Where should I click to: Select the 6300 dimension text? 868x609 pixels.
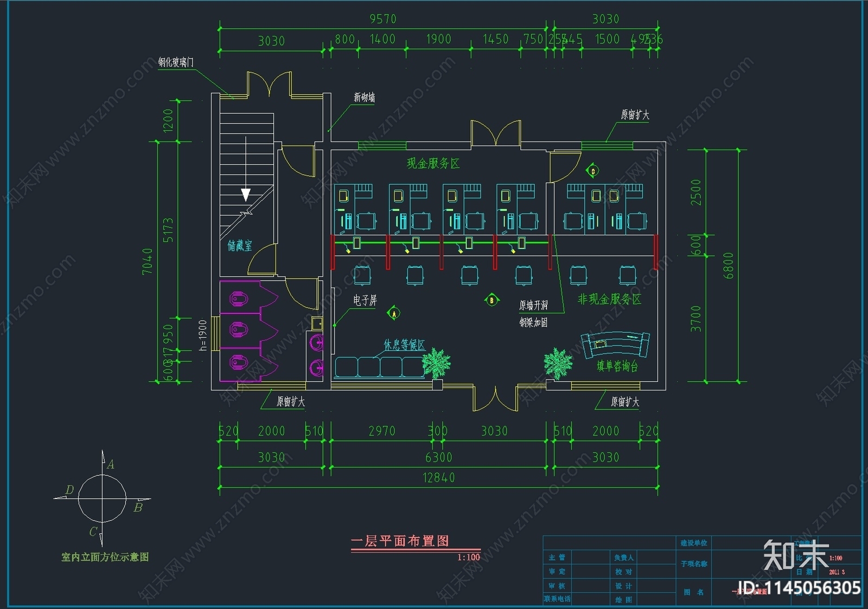(x=439, y=457)
